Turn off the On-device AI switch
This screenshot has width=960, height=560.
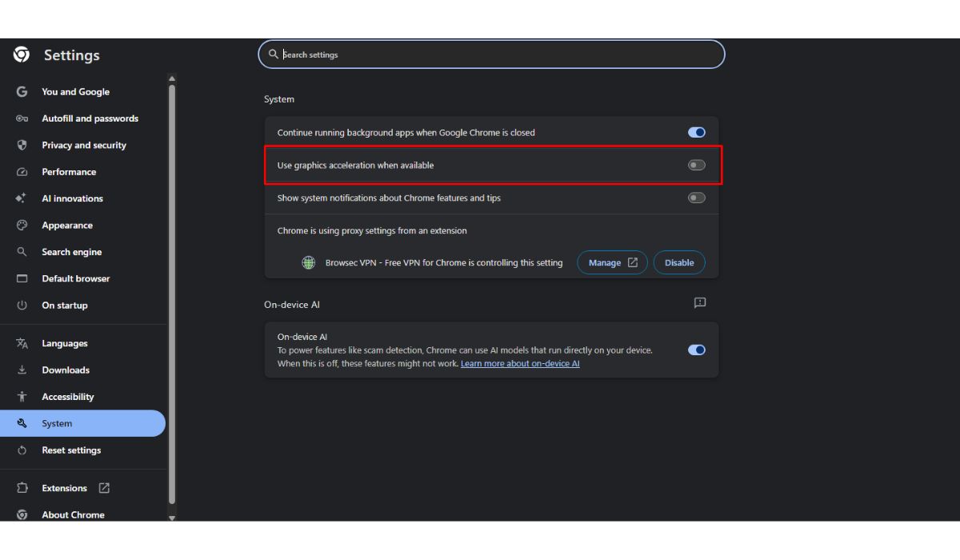pyautogui.click(x=697, y=350)
